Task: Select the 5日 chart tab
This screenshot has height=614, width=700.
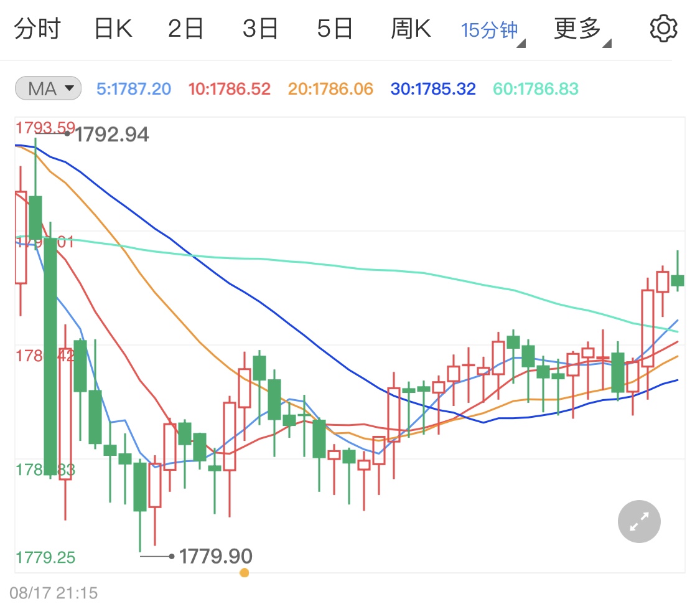Action: [x=335, y=29]
